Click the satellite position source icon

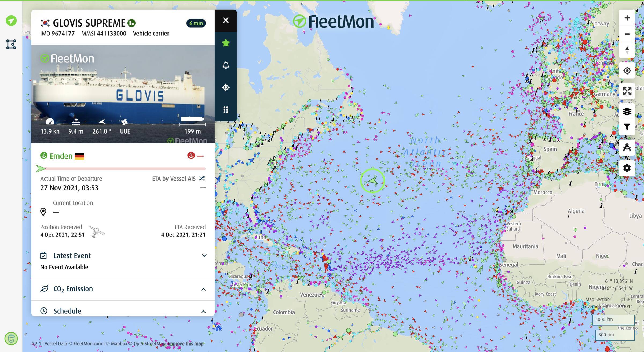coord(97,231)
